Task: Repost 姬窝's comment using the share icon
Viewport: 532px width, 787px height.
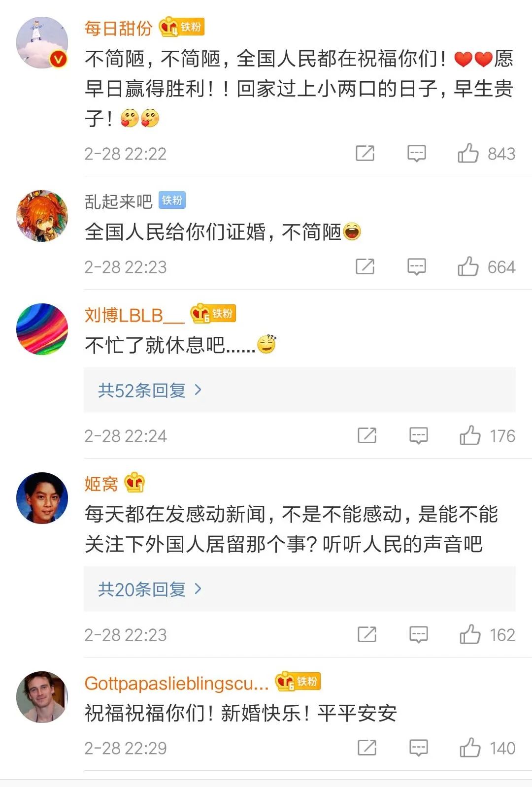Action: 367,634
